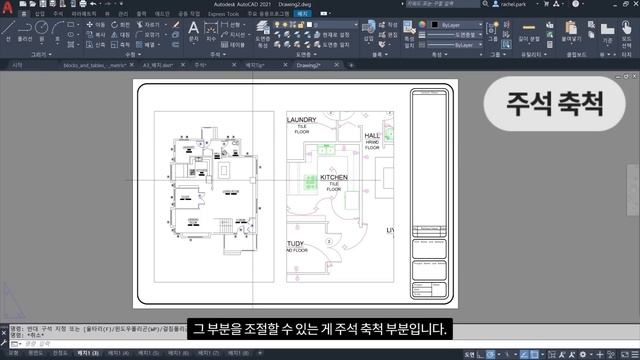Screen dimensions: 640x360
Task: Switch to blocks_and_tables_-_metric file tab
Action: (95, 65)
